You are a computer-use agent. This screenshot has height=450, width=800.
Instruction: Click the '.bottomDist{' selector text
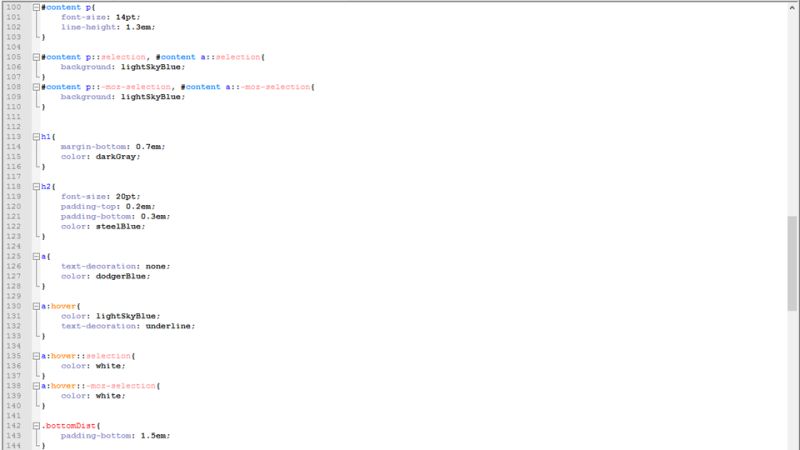[71, 426]
